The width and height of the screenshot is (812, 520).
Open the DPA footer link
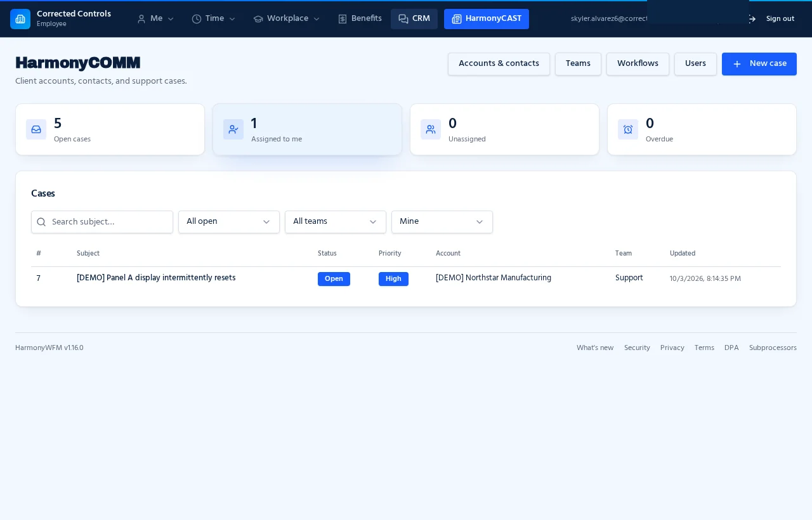[731, 348]
